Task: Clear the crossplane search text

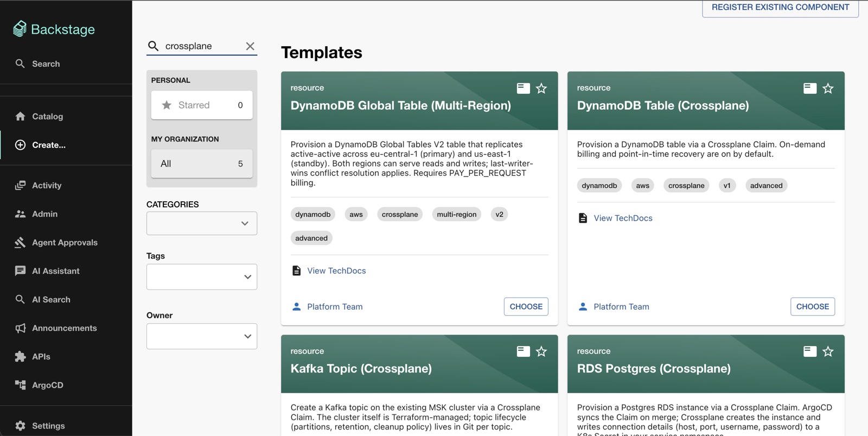Action: click(x=250, y=46)
